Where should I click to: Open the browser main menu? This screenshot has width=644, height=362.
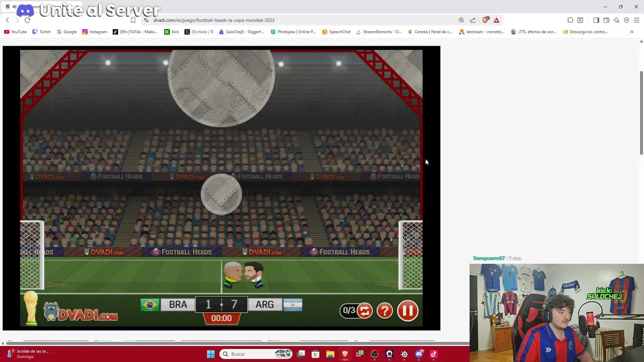pos(636,20)
